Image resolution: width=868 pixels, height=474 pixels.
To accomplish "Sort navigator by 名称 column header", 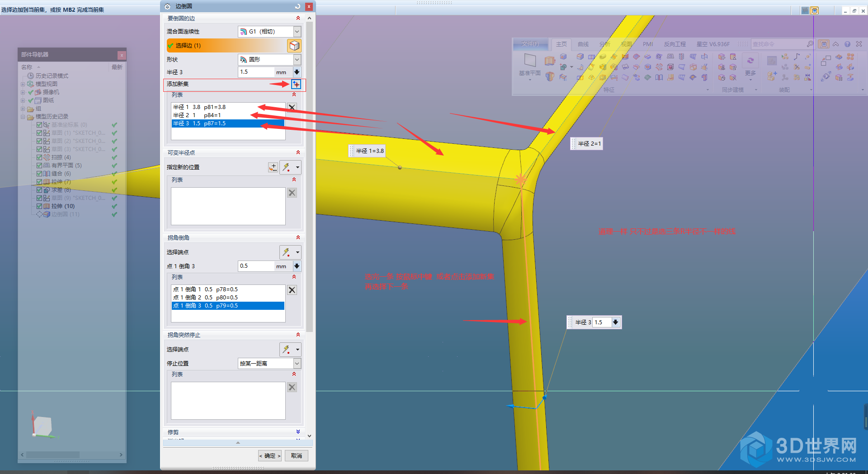I will 27,67.
